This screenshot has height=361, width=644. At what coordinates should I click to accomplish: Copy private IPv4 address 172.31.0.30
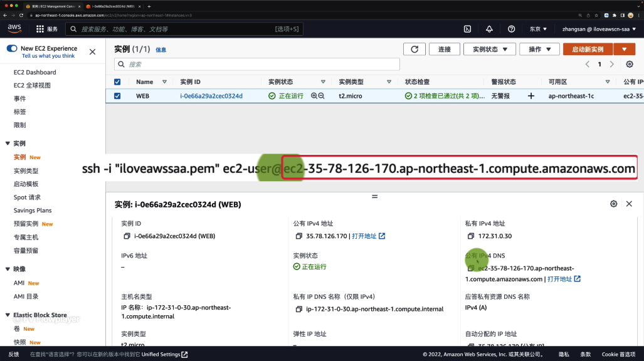point(471,236)
